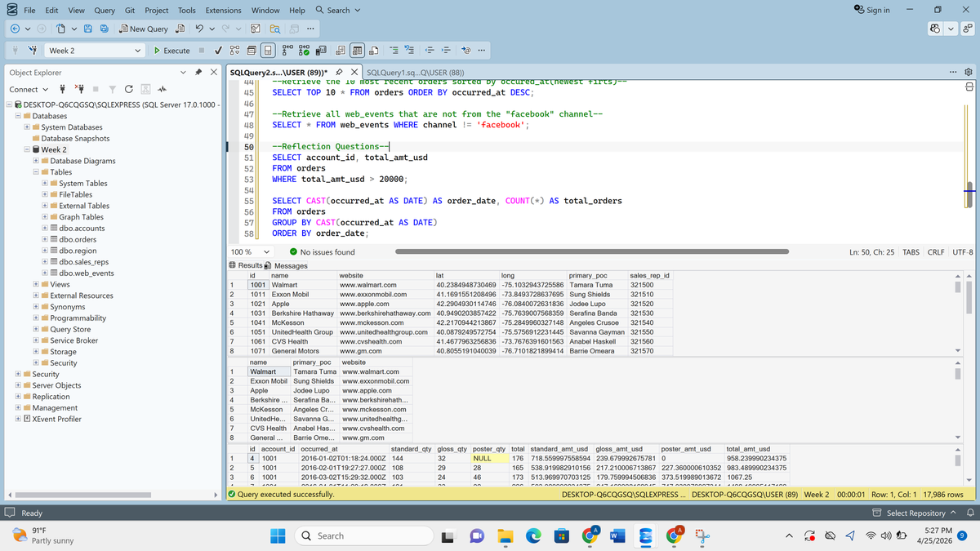Viewport: 980px width, 551px height.
Task: Collapse the Tables folder node
Action: (x=36, y=172)
